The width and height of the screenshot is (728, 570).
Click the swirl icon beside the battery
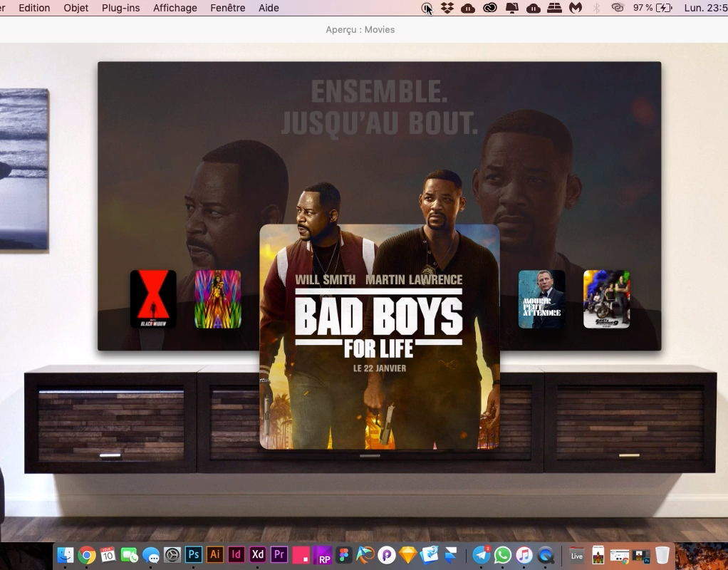[x=618, y=8]
